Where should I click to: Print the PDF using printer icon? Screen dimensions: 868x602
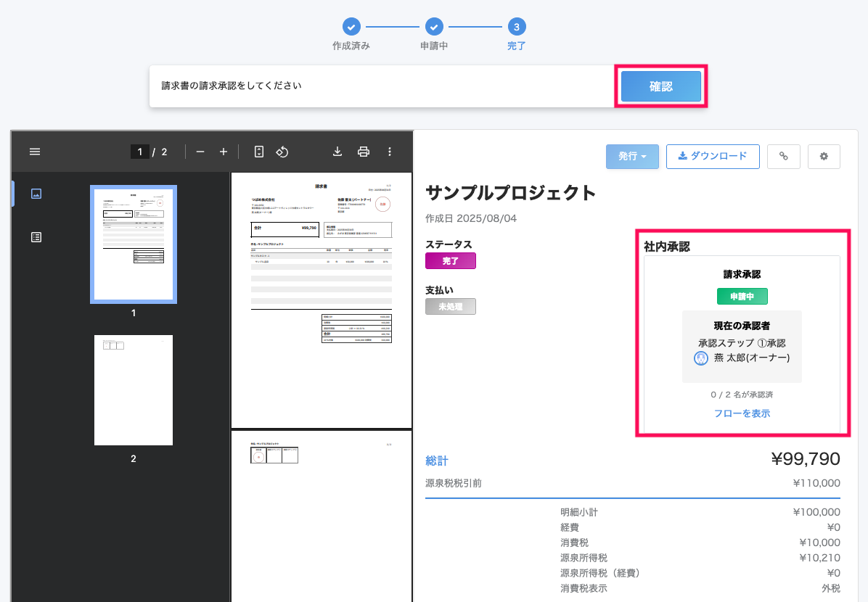(x=364, y=152)
